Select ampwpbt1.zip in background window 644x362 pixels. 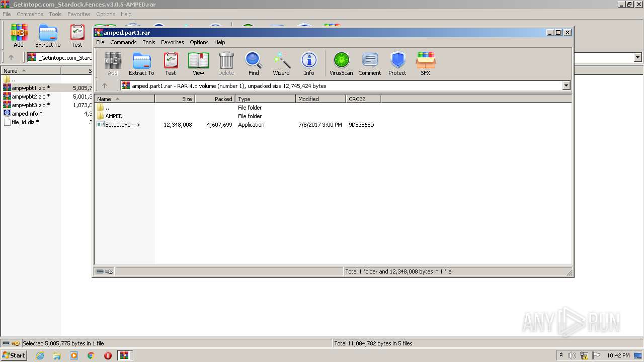pyautogui.click(x=46, y=88)
